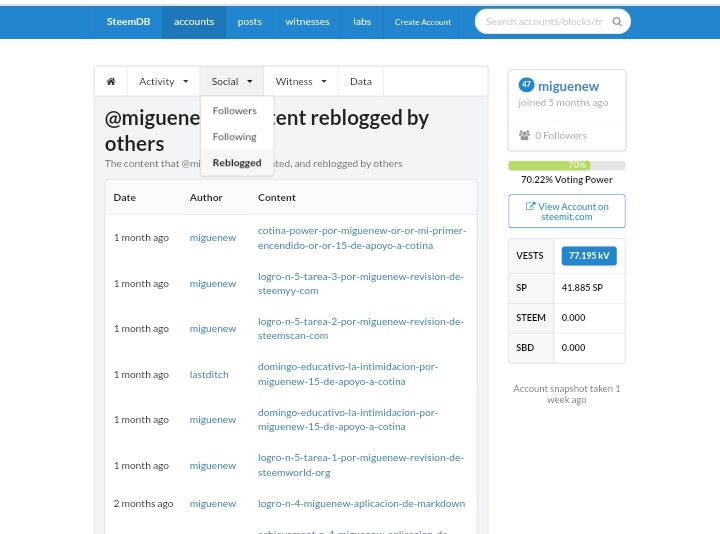720x534 pixels.
Task: Select Followers from Social menu
Action: [x=235, y=111]
